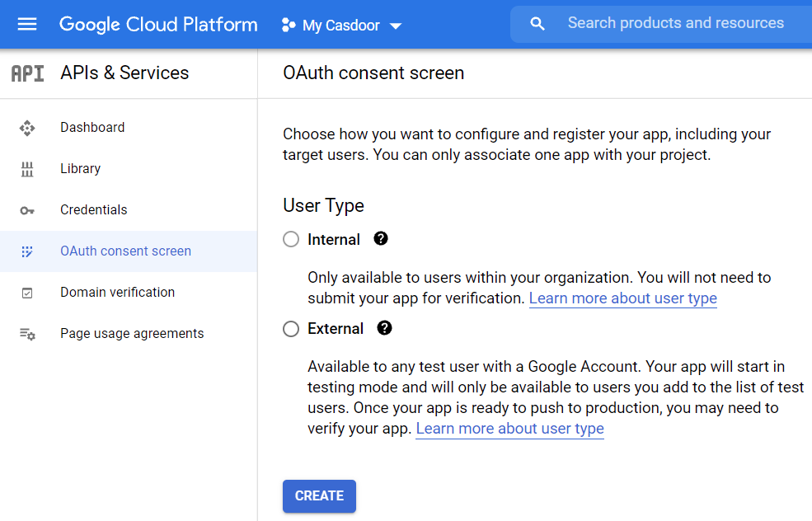Open the Dashboard sidebar icon

(x=27, y=127)
